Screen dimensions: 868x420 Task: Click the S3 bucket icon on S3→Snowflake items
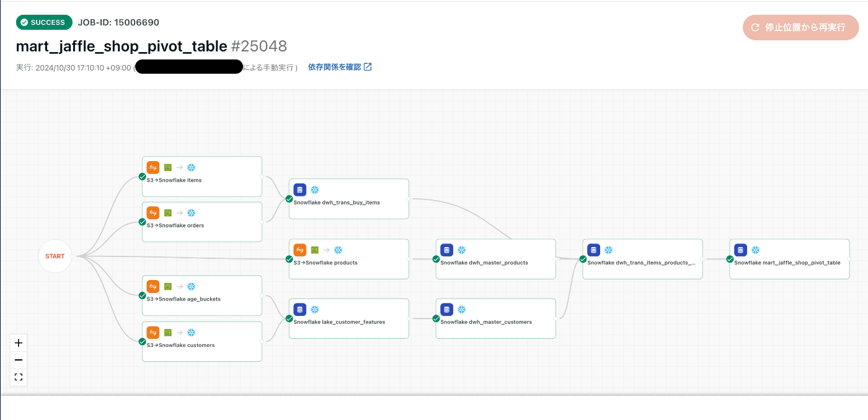167,167
